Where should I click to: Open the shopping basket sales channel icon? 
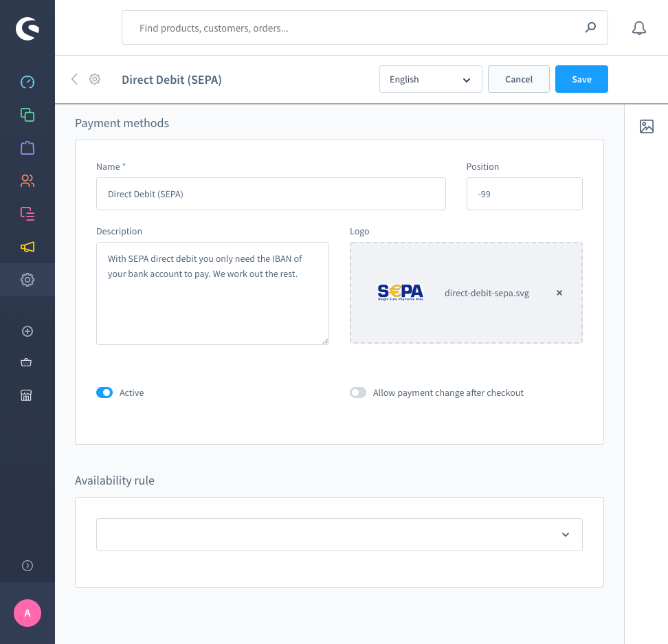(26, 363)
